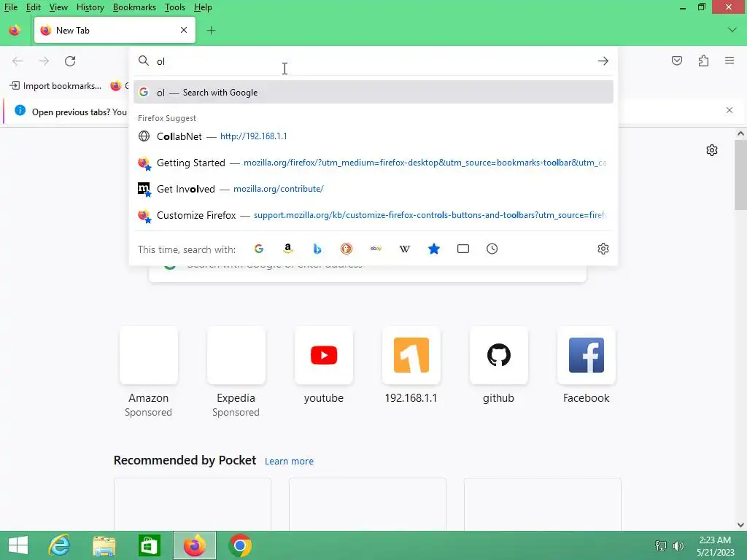The image size is (747, 560).
Task: Search this time with eBay icon
Action: (x=376, y=249)
